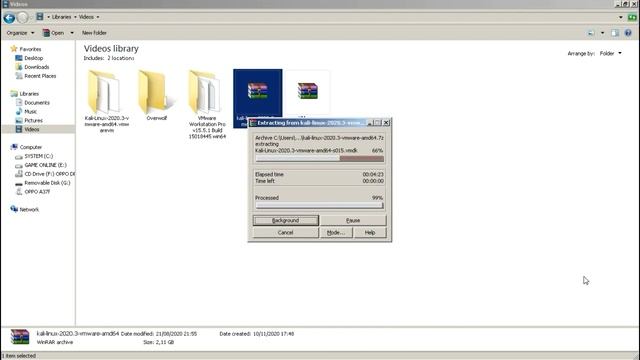Select the Overwolf folder
This screenshot has width=640, height=360.
pyautogui.click(x=156, y=96)
